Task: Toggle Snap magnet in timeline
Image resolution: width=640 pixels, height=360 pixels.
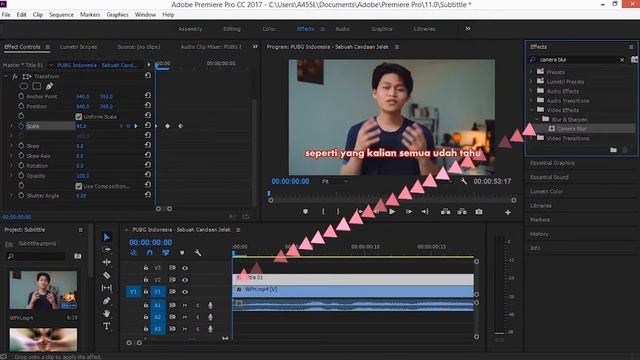Action: [149, 253]
